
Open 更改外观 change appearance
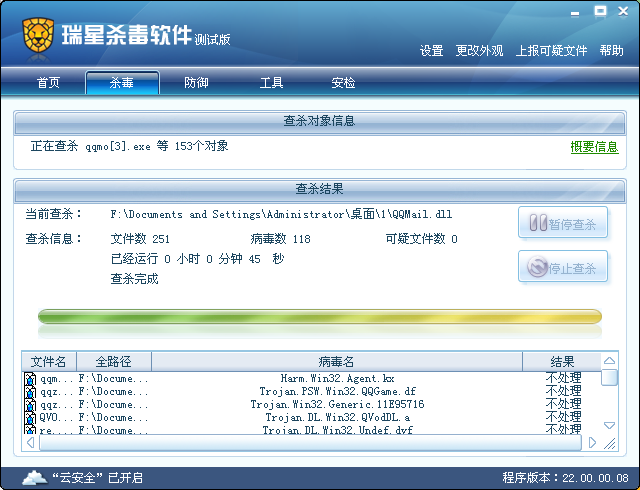pyautogui.click(x=479, y=51)
